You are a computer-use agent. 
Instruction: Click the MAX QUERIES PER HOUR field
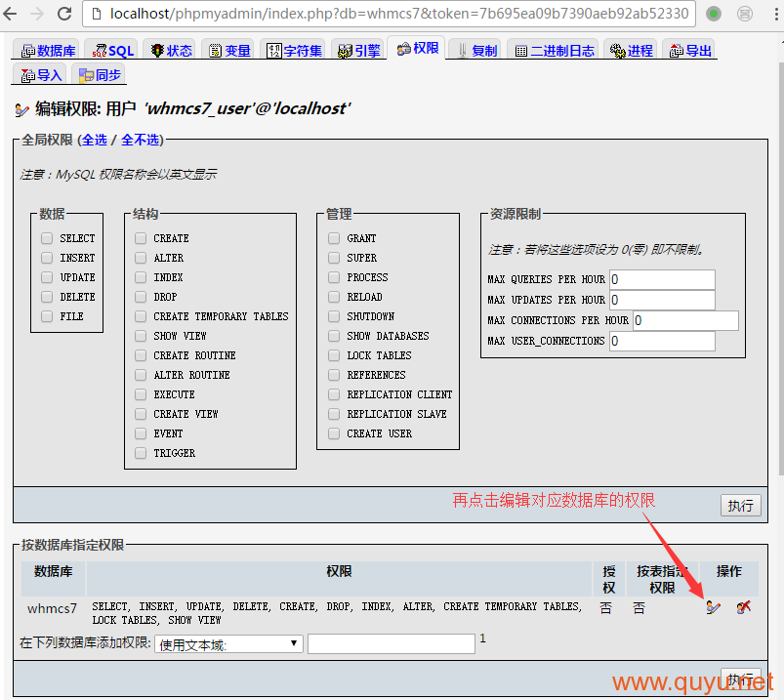point(662,279)
